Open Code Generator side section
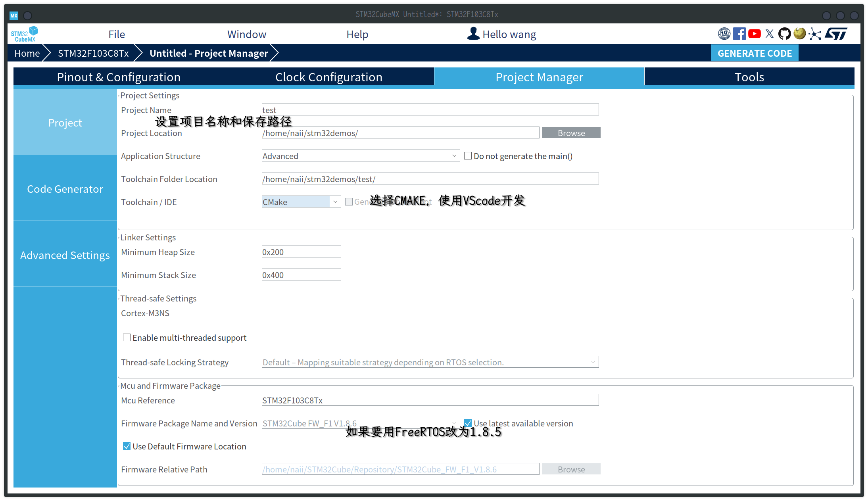 65,189
